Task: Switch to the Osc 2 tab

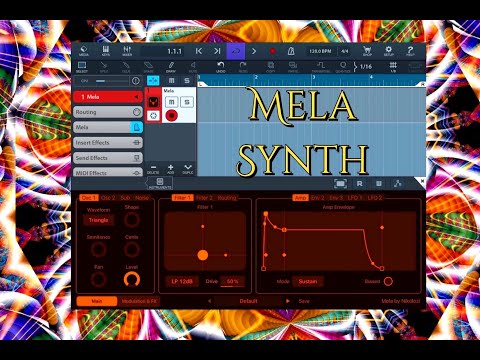Action: click(108, 198)
